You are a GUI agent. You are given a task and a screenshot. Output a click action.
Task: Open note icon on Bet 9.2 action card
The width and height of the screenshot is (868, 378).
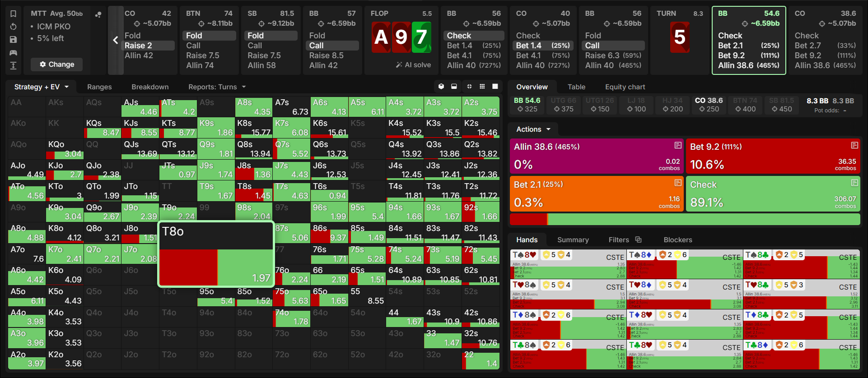pyautogui.click(x=854, y=145)
